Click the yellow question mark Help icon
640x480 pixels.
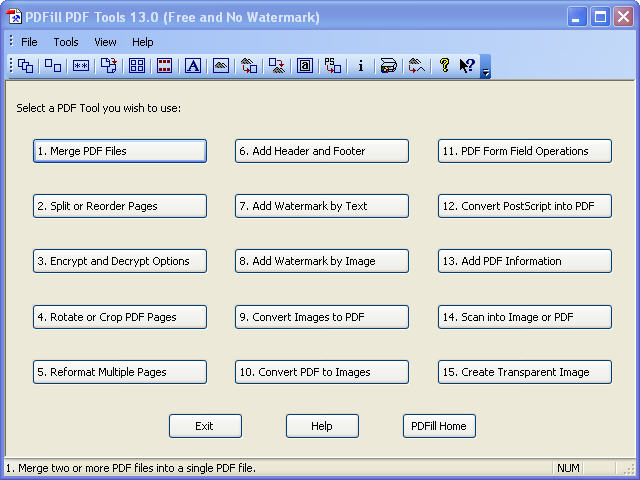444,65
